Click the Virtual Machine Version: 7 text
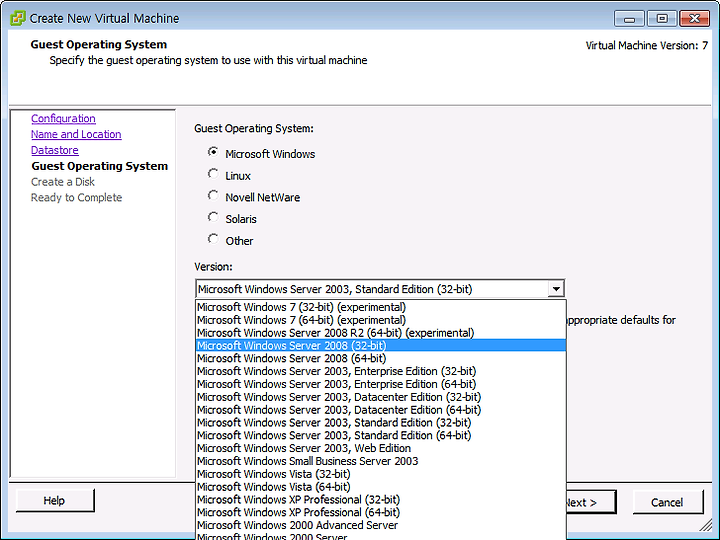Screen dimensions: 720x540 pos(647,45)
